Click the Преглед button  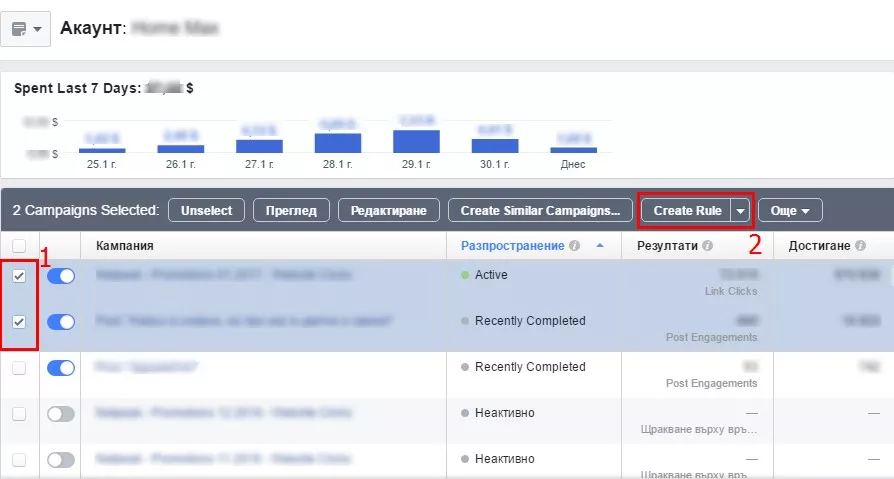coord(291,210)
